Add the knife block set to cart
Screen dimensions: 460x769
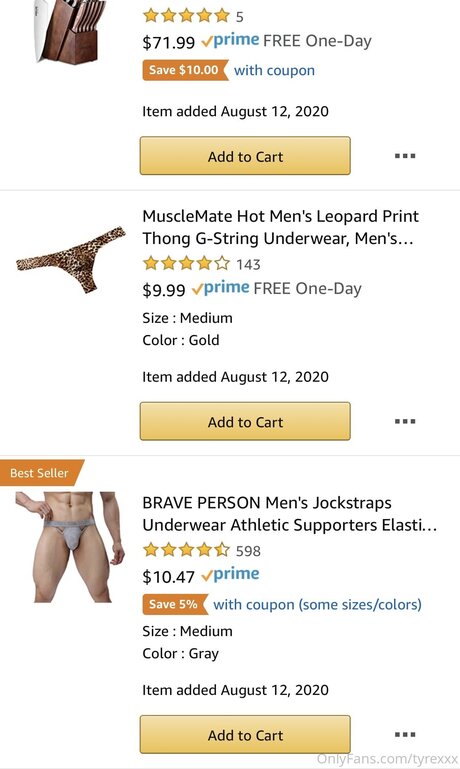pyautogui.click(x=245, y=156)
